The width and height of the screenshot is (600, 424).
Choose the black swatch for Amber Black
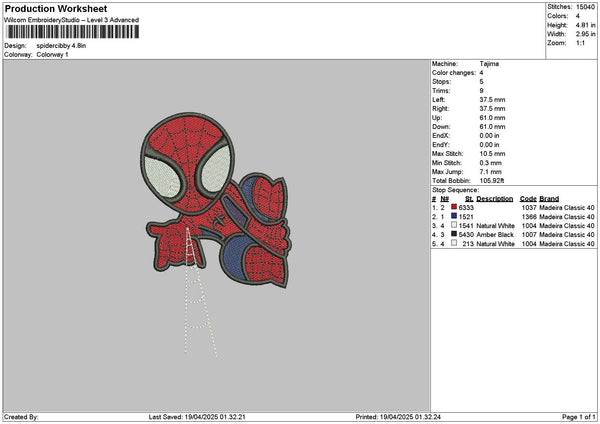click(x=455, y=234)
